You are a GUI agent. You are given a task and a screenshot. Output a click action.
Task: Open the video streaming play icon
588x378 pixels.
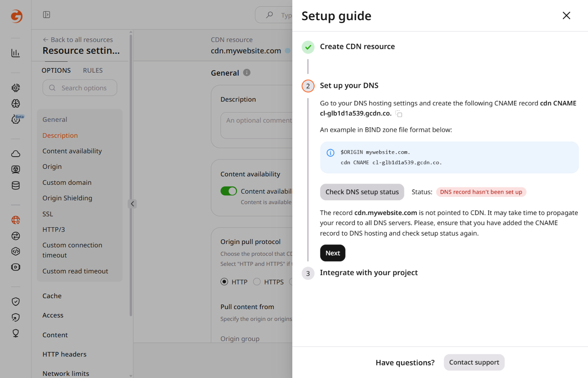click(x=16, y=267)
